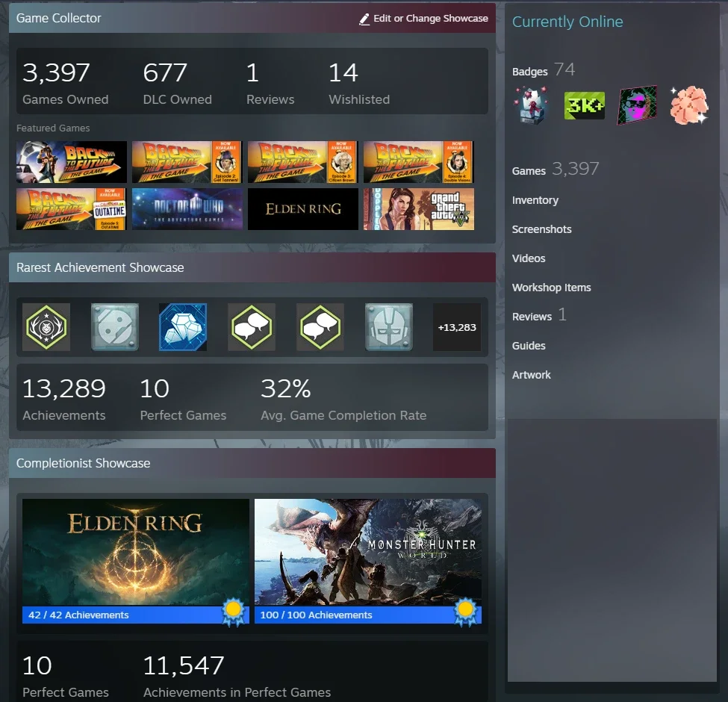Open Artwork in the sidebar

pos(531,375)
